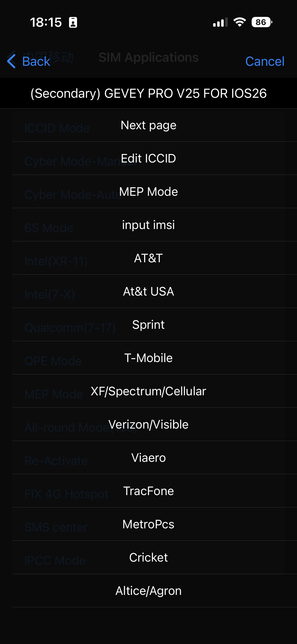Select MetroPcs carrier entry
Image resolution: width=297 pixels, height=644 pixels.
(148, 524)
